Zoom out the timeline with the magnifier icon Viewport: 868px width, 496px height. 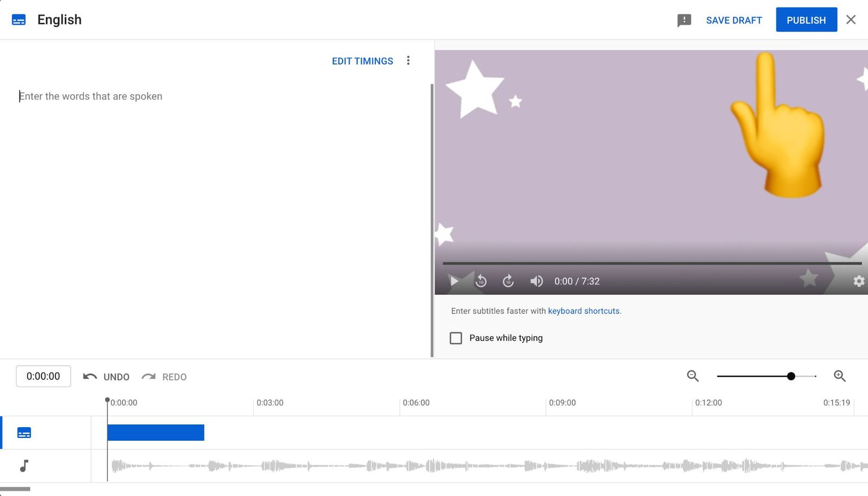click(x=692, y=376)
